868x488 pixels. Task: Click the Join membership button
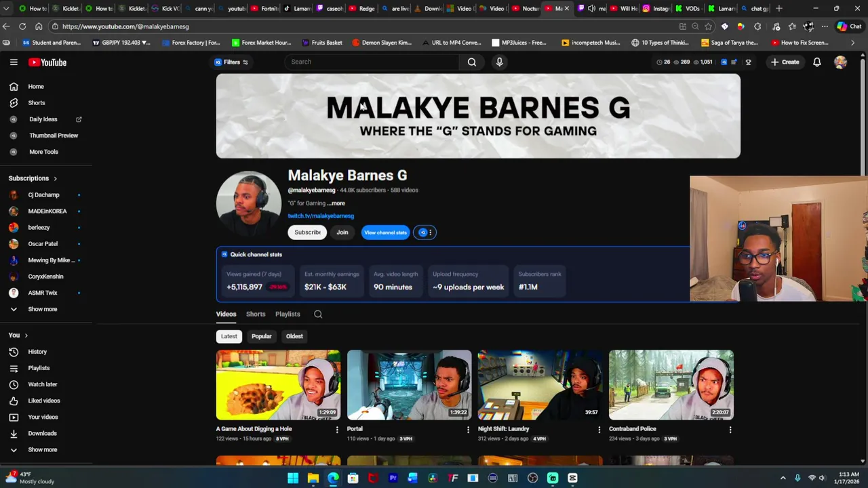point(342,232)
